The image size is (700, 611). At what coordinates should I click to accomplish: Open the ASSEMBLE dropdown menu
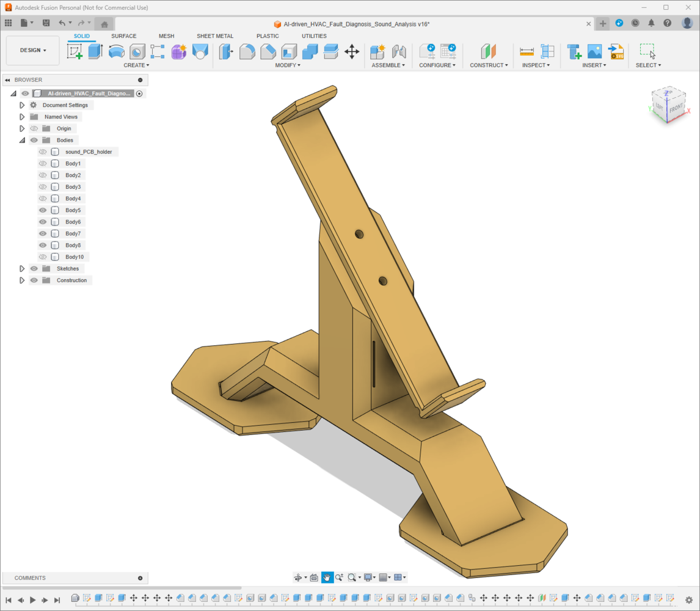click(388, 65)
